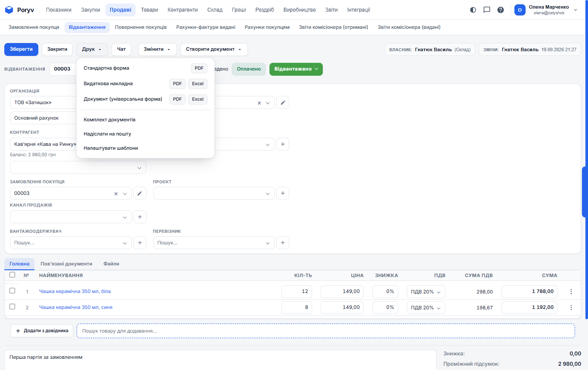This screenshot has width=588, height=370.
Task: Open VAT dropdown for the blue cup row
Action: [x=426, y=308]
